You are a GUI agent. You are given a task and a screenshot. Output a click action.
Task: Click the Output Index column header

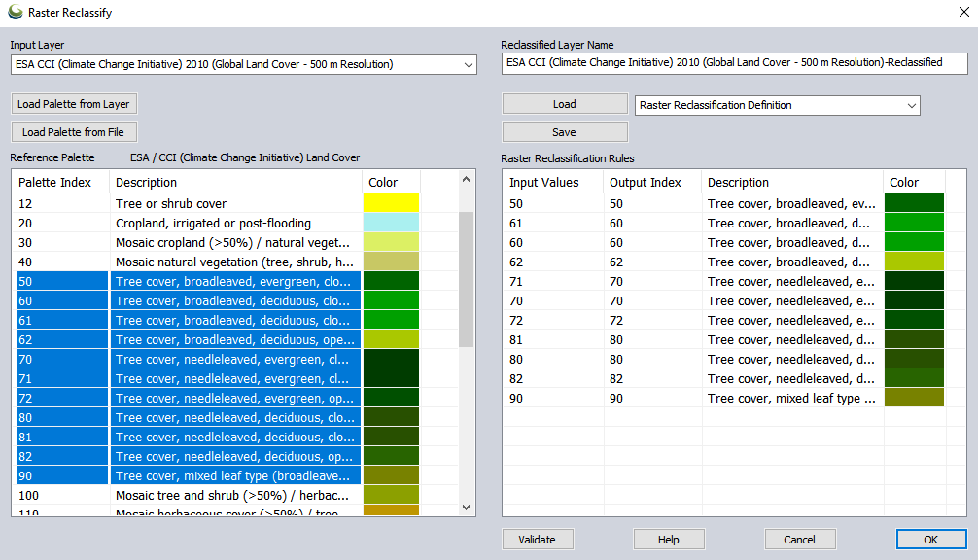(x=646, y=182)
